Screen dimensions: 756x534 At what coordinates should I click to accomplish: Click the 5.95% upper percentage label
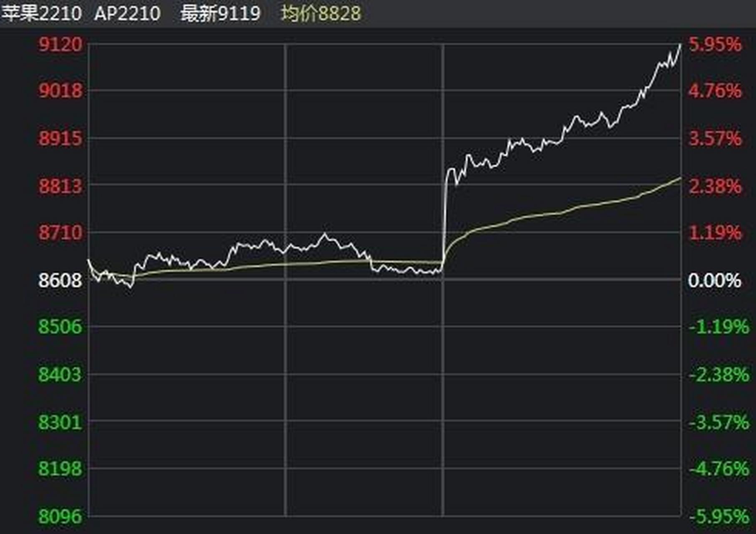pos(716,43)
